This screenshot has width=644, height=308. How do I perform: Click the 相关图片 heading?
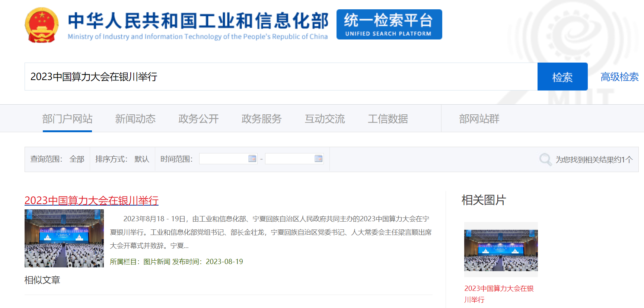click(x=484, y=200)
